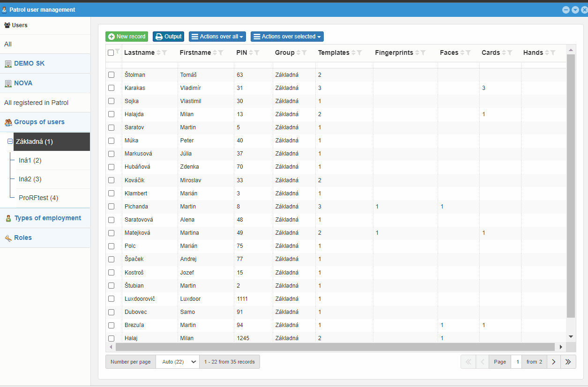Click the scroll down arrow of table
The width and height of the screenshot is (588, 387).
pos(571,336)
